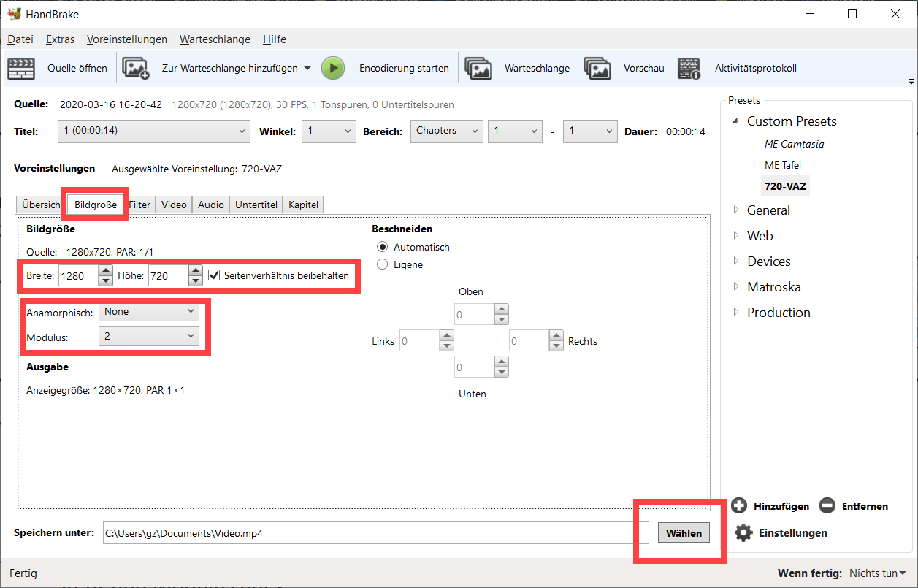
Task: Open the Bereich Chapters dropdown
Action: click(447, 131)
